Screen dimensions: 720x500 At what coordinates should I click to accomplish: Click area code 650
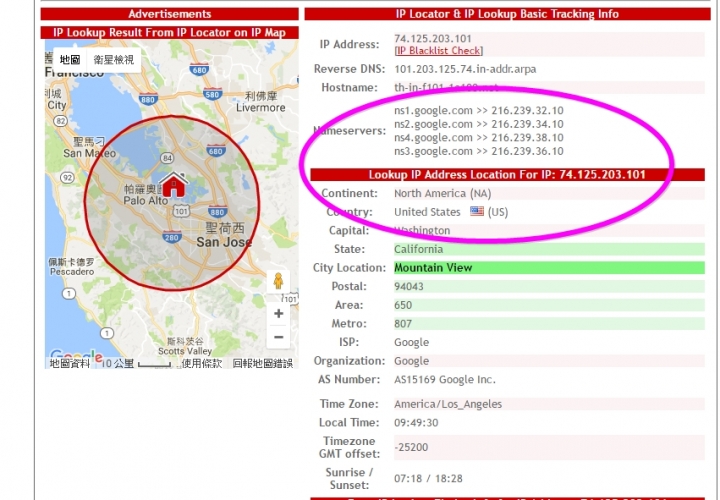point(403,305)
